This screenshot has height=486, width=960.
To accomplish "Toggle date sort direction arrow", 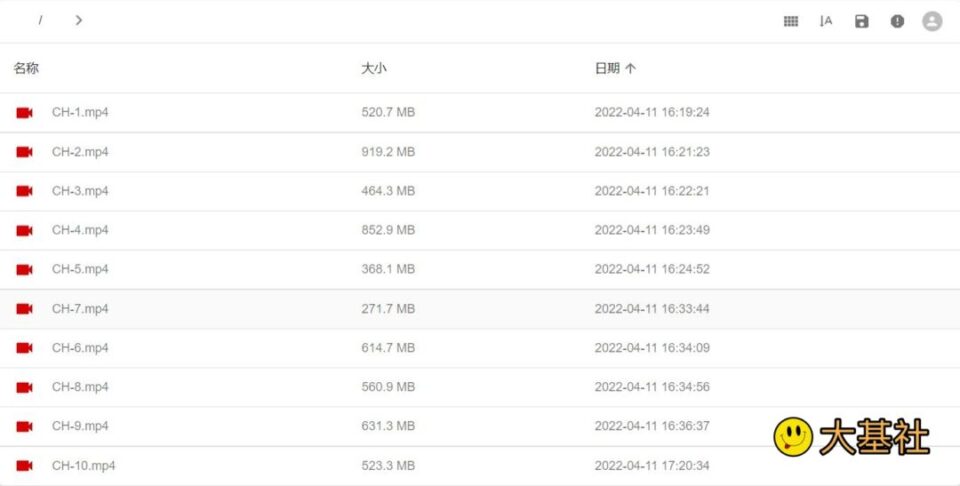I will tap(631, 69).
